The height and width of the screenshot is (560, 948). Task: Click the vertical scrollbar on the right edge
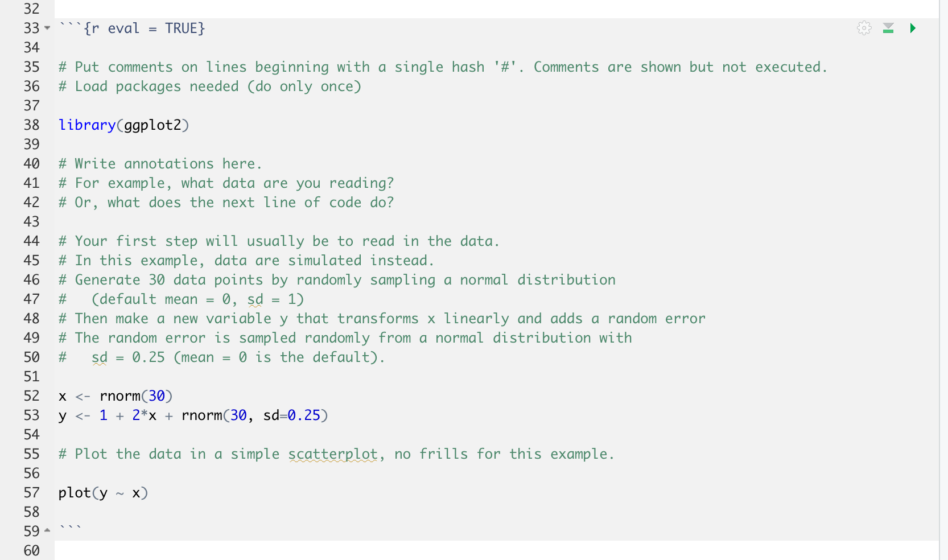click(944, 279)
